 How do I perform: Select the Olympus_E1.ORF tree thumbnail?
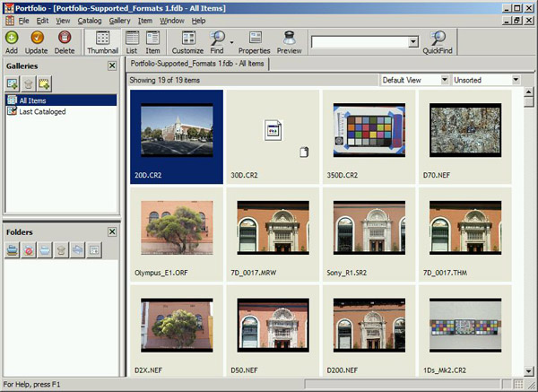pos(177,234)
